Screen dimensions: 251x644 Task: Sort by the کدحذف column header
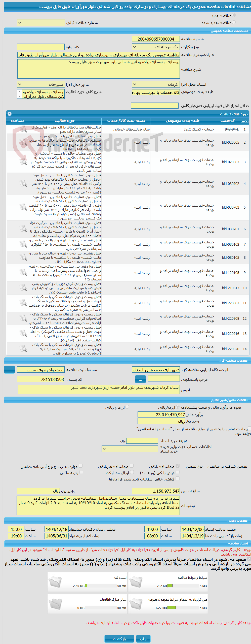pyautogui.click(x=228, y=121)
